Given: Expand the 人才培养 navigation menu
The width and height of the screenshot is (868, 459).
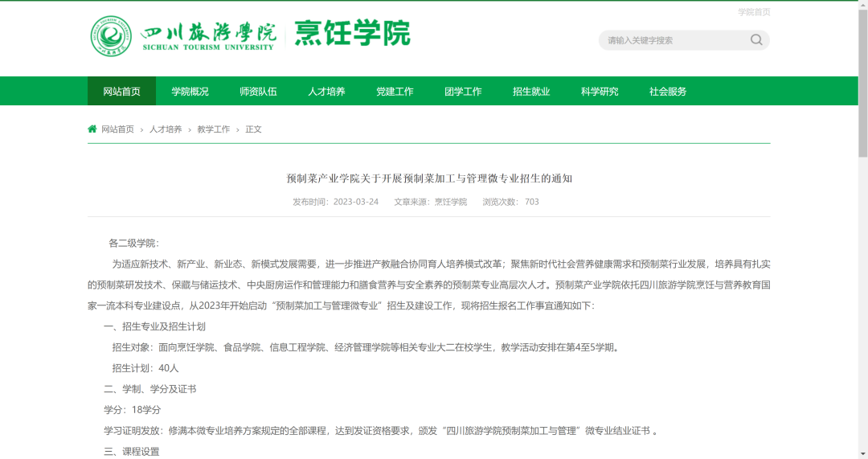Looking at the screenshot, I should (326, 92).
